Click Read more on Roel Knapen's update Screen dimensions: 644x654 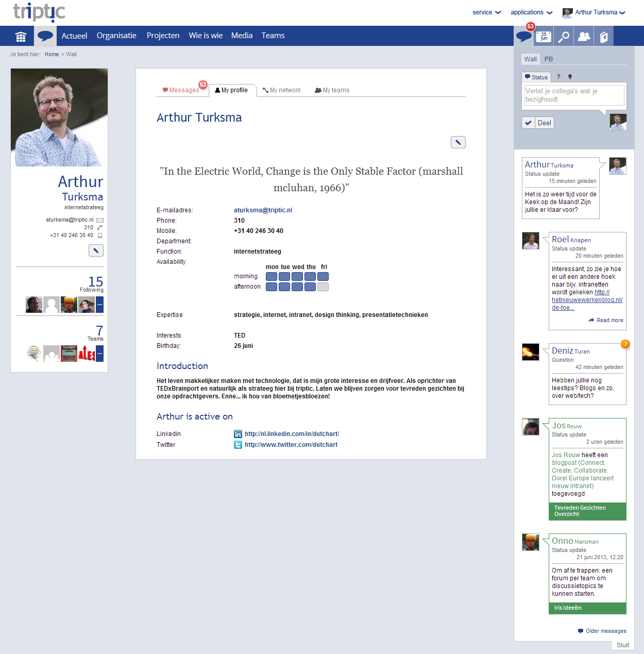pos(609,320)
